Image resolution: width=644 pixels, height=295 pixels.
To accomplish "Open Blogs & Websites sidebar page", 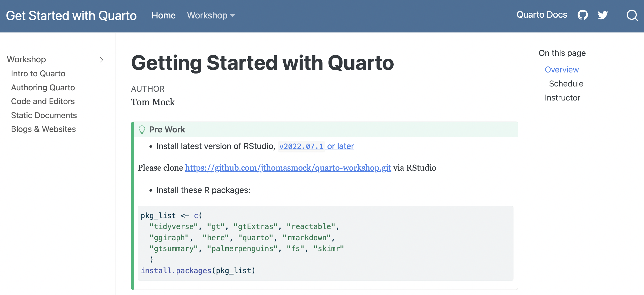I will click(x=43, y=129).
